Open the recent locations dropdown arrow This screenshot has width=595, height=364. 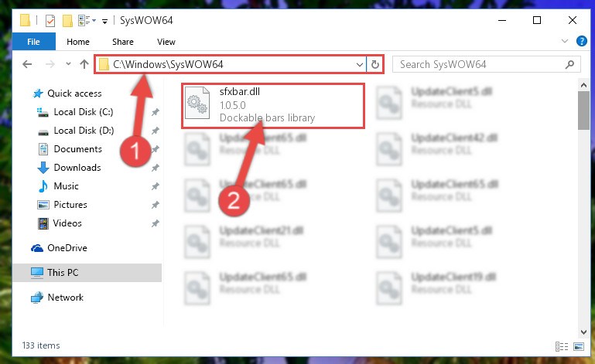coord(68,63)
